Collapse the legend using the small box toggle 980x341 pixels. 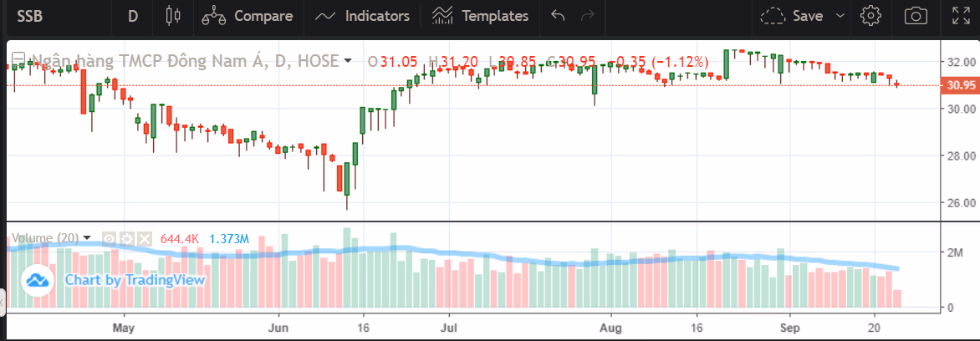click(17, 60)
